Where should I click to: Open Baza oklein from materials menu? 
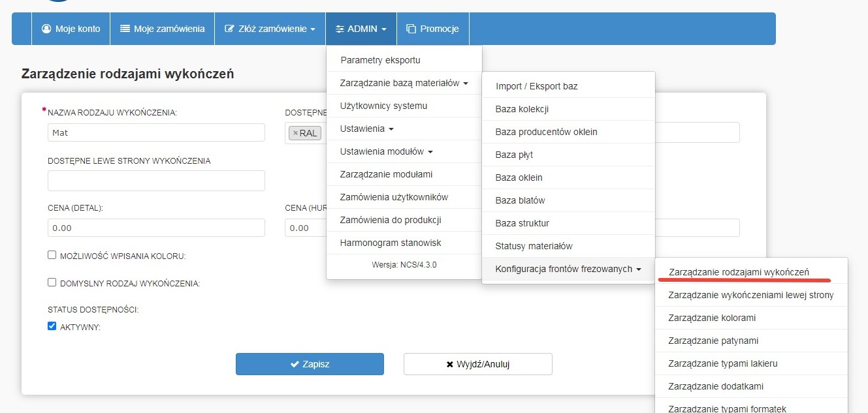coord(519,177)
